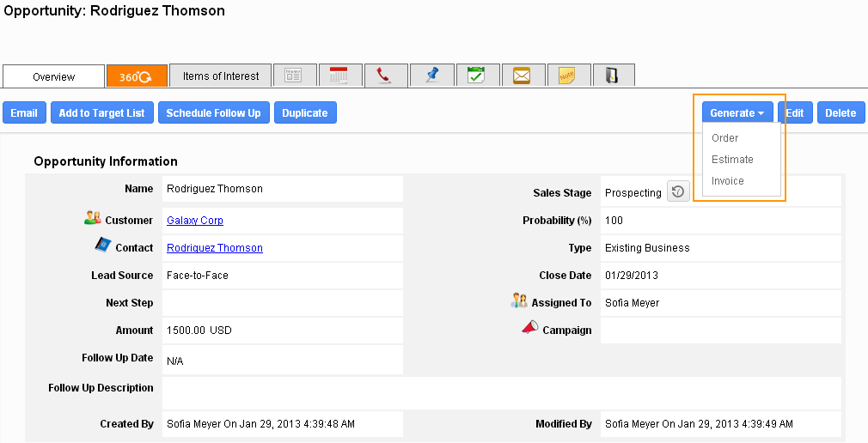868x443 pixels.
Task: Open the envelope emails tab
Action: [x=522, y=76]
